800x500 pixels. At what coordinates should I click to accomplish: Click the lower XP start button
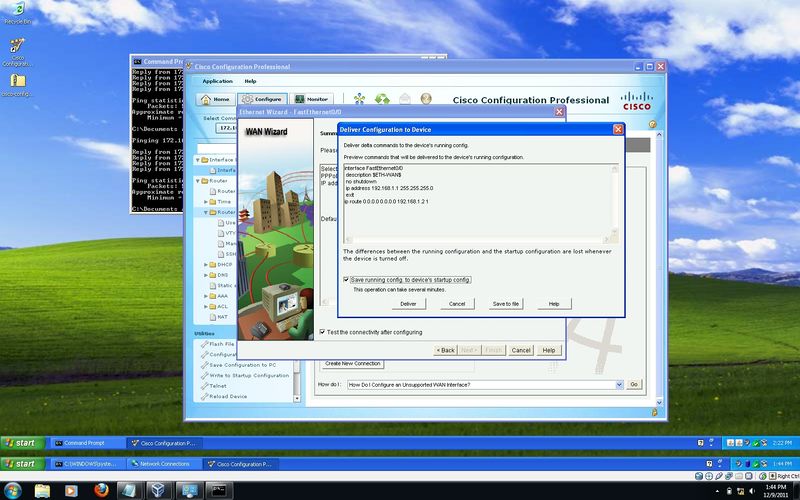[23, 464]
